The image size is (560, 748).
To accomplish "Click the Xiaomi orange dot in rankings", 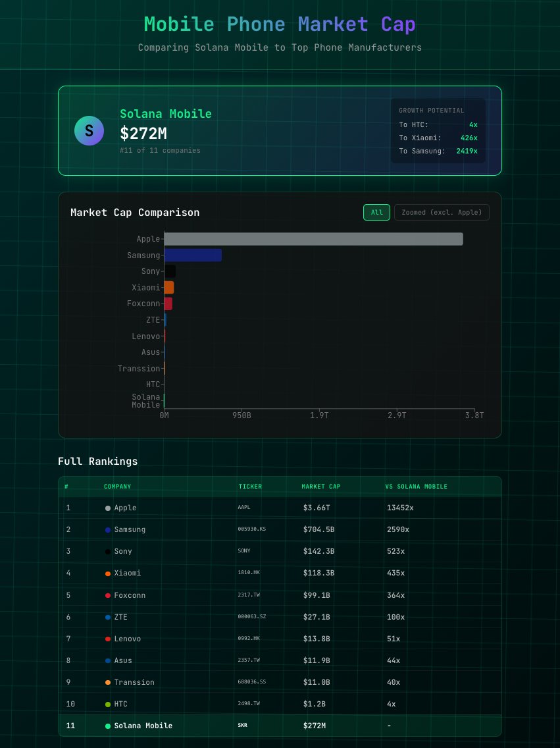I will pos(108,574).
